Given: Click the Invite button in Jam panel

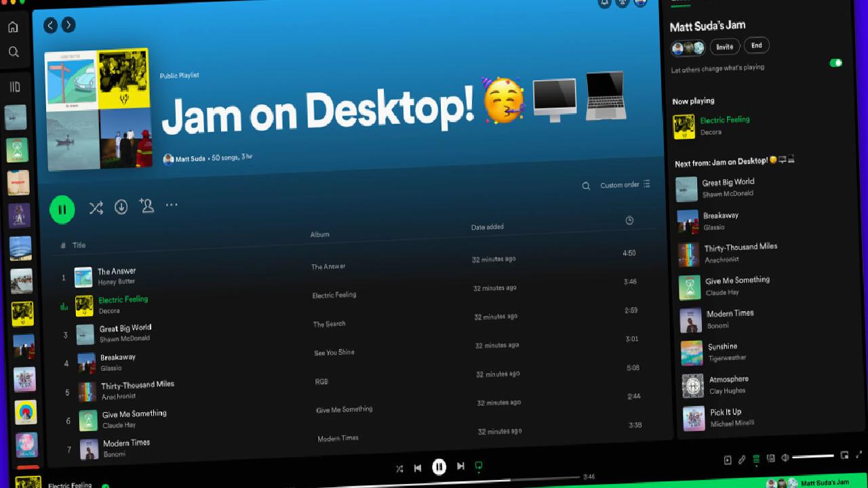Looking at the screenshot, I should point(725,47).
